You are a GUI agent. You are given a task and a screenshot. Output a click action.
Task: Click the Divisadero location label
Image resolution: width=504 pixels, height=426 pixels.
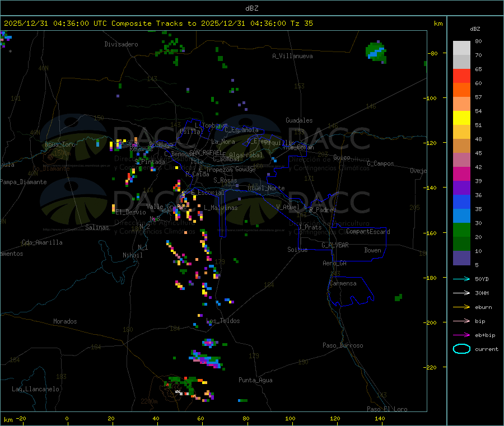pyautogui.click(x=121, y=44)
